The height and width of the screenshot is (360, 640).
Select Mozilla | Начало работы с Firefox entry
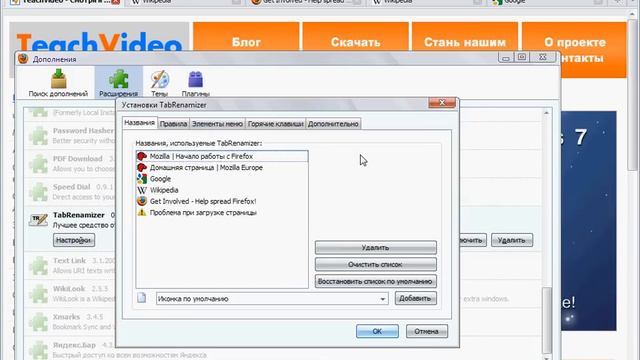[222, 156]
